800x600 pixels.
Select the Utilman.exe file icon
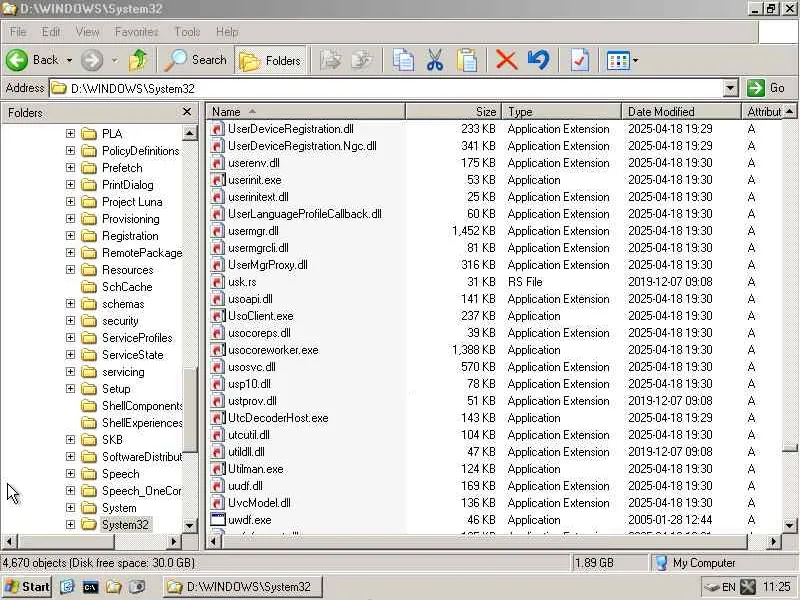pyautogui.click(x=218, y=469)
